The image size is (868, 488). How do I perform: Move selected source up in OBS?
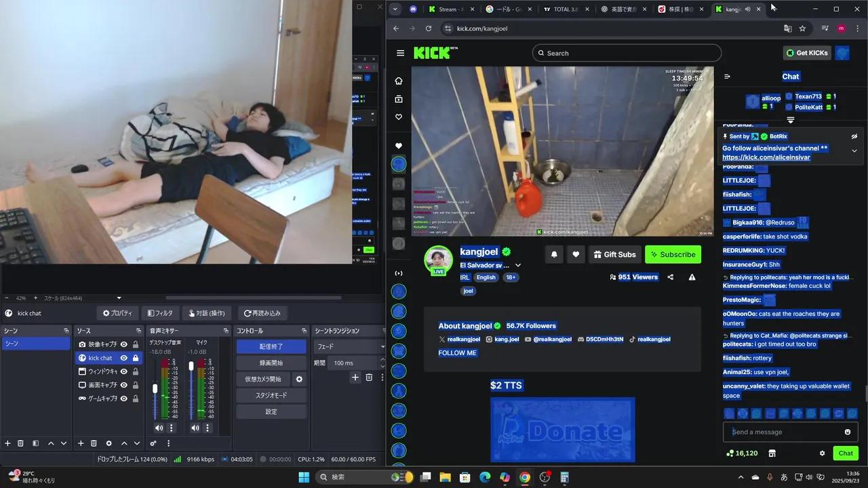coord(124,443)
